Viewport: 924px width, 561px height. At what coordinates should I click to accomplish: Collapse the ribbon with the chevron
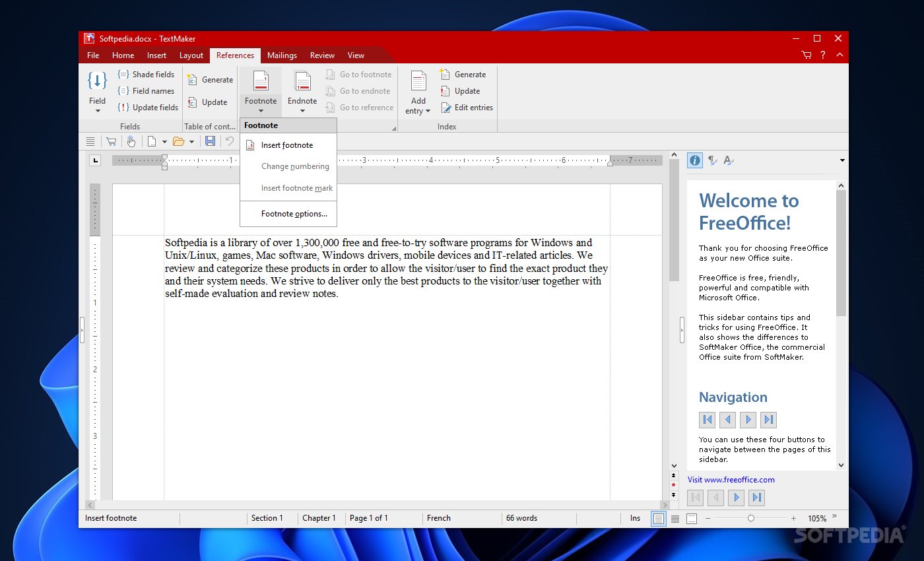click(x=839, y=55)
